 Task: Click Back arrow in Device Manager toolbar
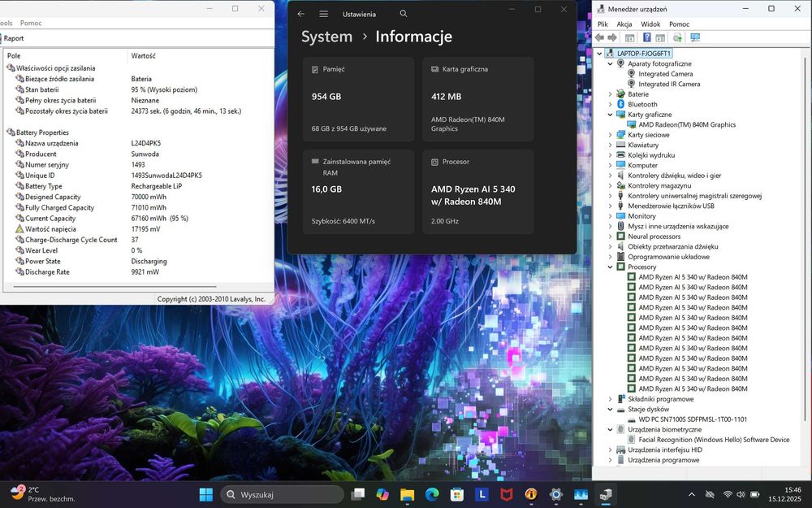[599, 38]
